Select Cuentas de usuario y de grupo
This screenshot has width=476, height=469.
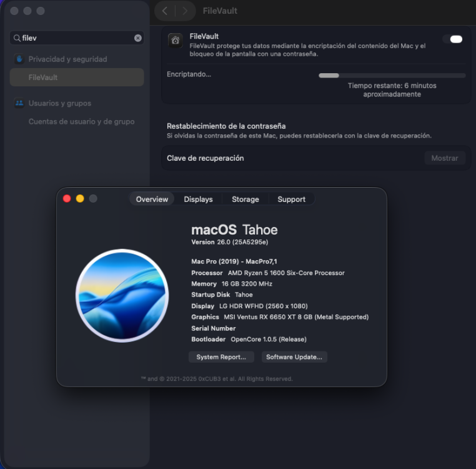coord(81,121)
